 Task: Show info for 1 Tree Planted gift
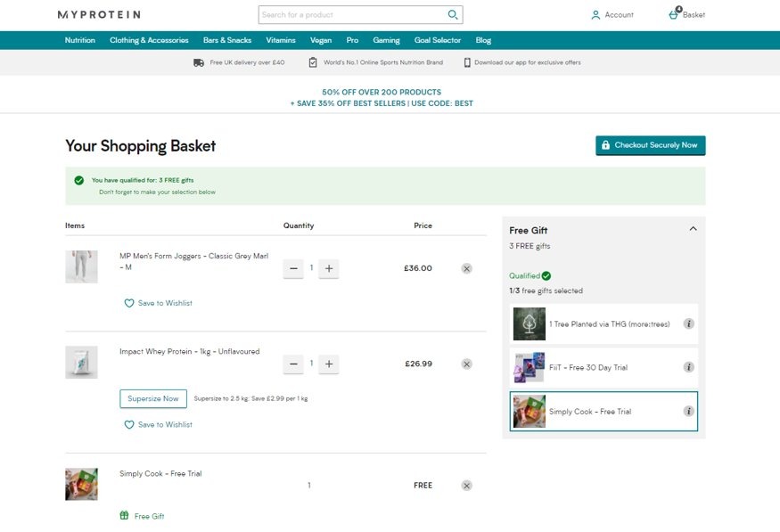(688, 323)
